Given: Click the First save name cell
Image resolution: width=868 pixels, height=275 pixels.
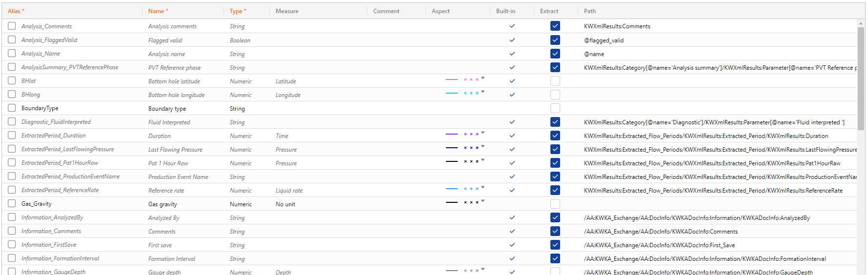Looking at the screenshot, I should 160,245.
